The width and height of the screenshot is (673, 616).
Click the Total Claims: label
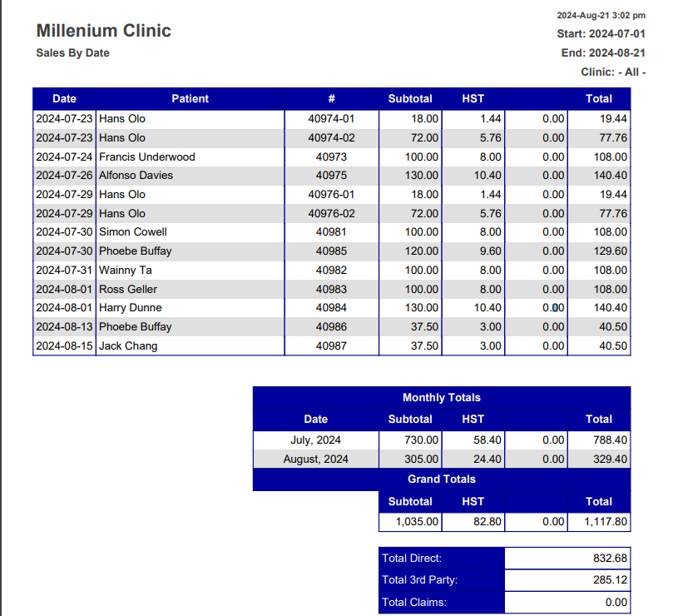[x=414, y=602]
